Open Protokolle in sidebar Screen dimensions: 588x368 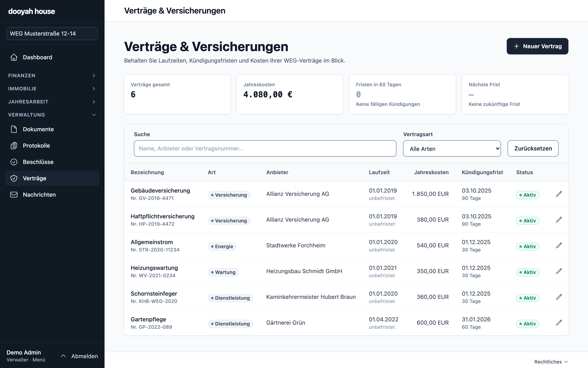pyautogui.click(x=52, y=146)
